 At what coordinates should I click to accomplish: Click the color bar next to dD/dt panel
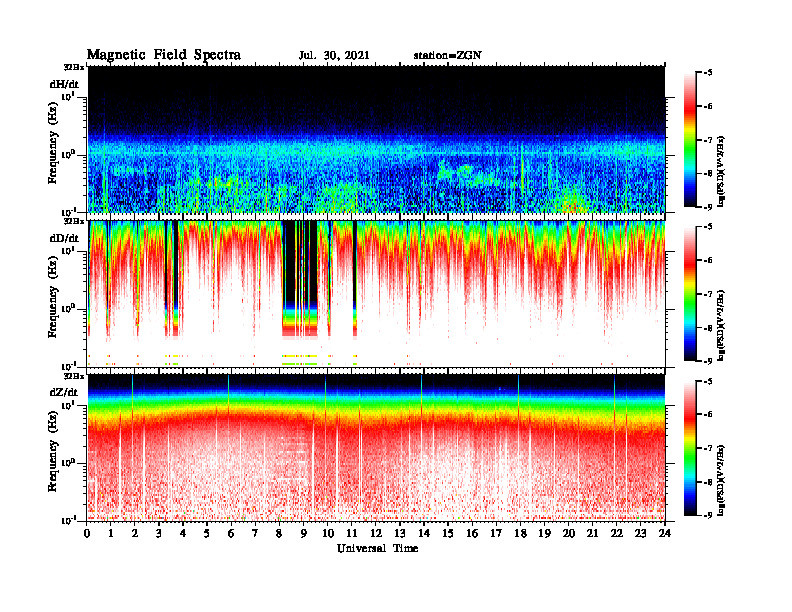[690, 294]
